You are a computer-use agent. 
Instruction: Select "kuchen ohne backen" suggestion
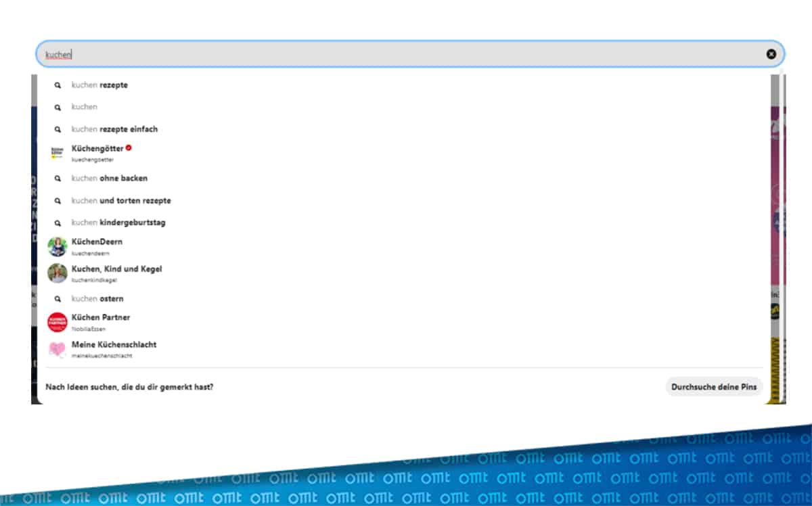109,179
